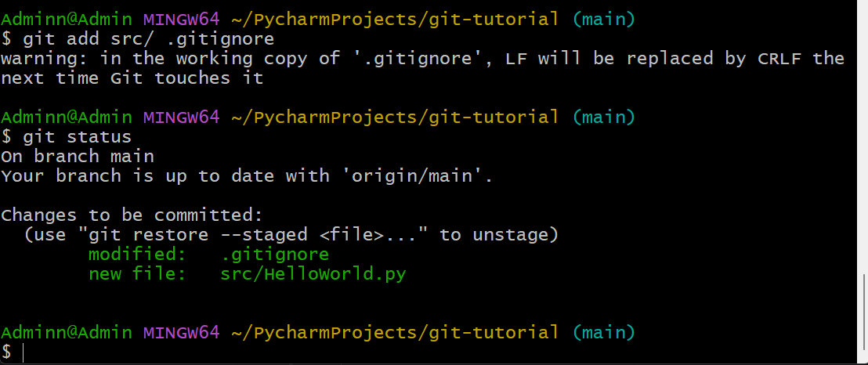This screenshot has height=365, width=868.
Task: Click the 'On branch main' line
Action: 78,157
